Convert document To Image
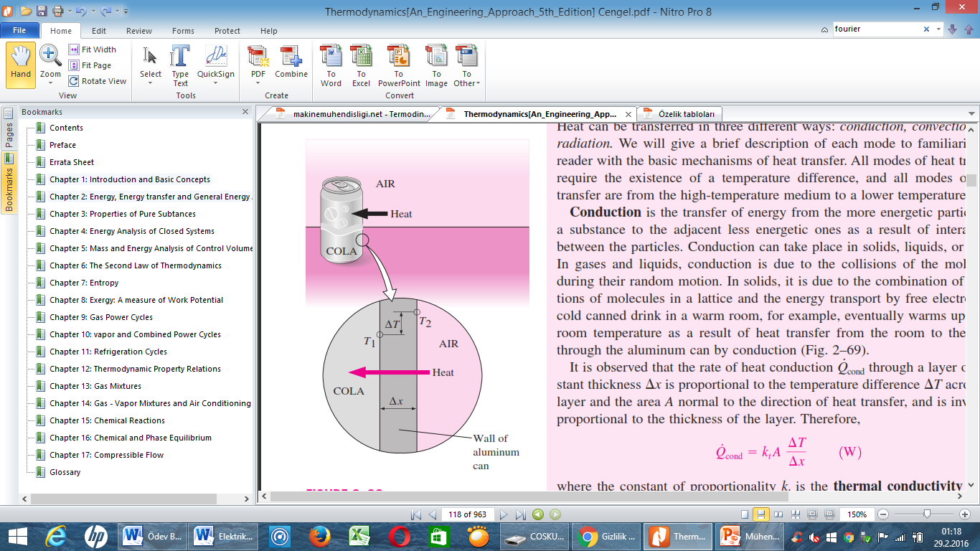980x551 pixels. [x=436, y=65]
